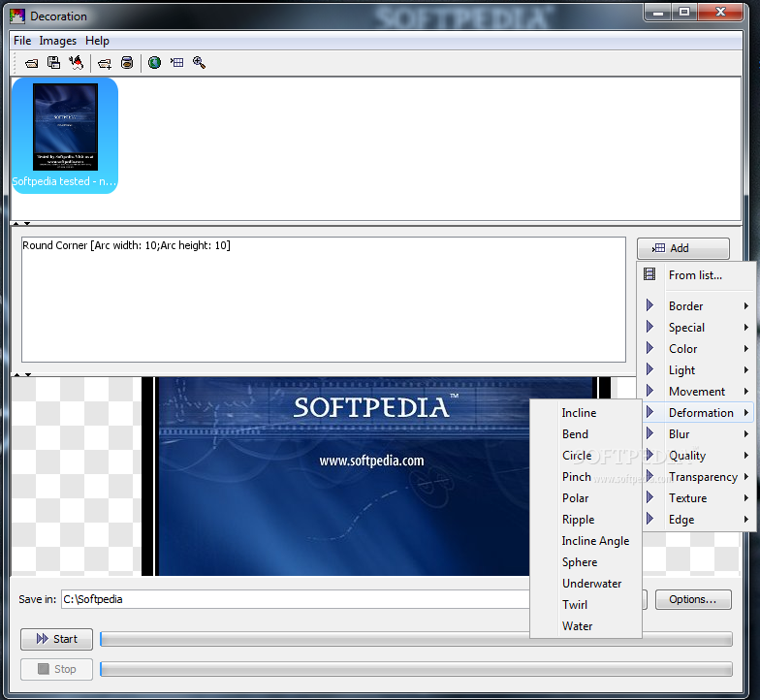Click the plug with red gem toolbar icon
760x700 pixels.
coord(76,62)
